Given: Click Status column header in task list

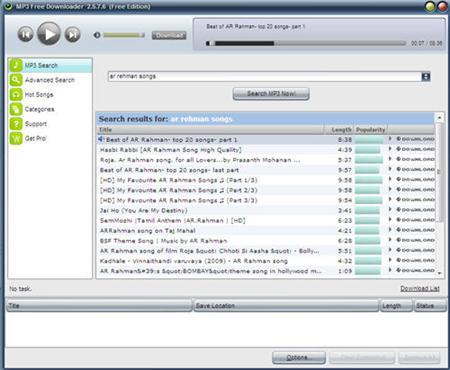Looking at the screenshot, I should (430, 306).
